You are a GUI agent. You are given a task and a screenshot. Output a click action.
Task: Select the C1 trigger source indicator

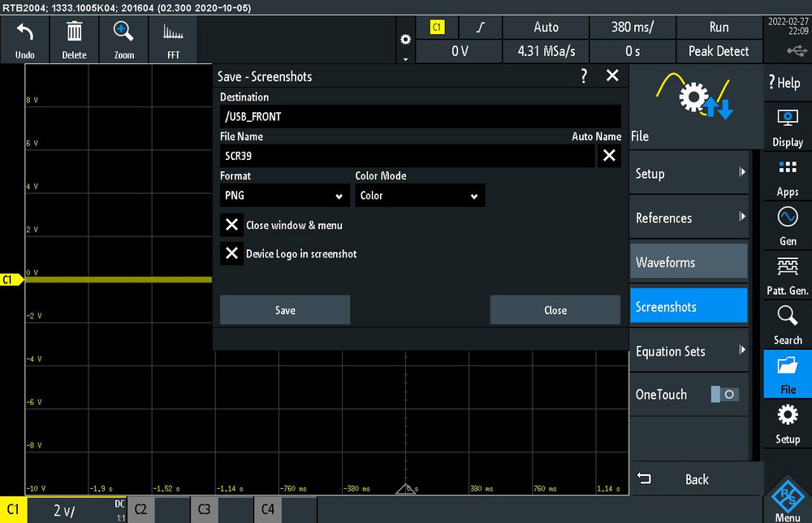[437, 28]
